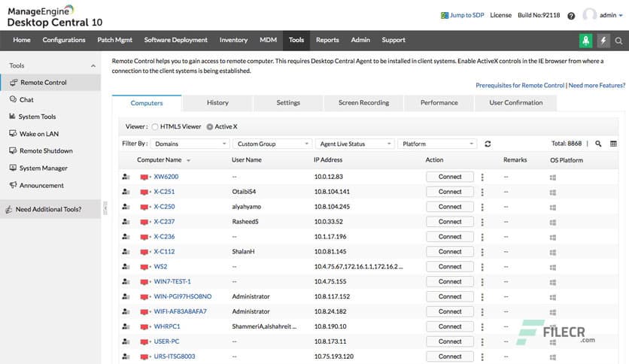
Task: Open Prerequisites for Remote Control link
Action: coord(520,86)
